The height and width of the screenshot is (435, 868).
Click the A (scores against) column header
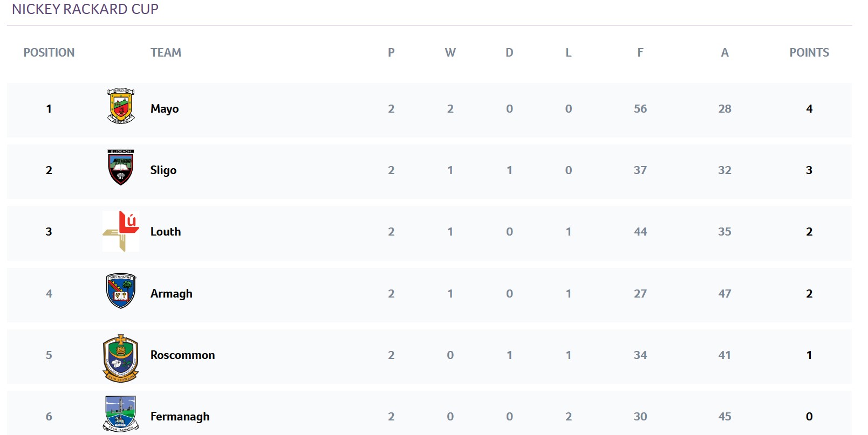coord(725,52)
